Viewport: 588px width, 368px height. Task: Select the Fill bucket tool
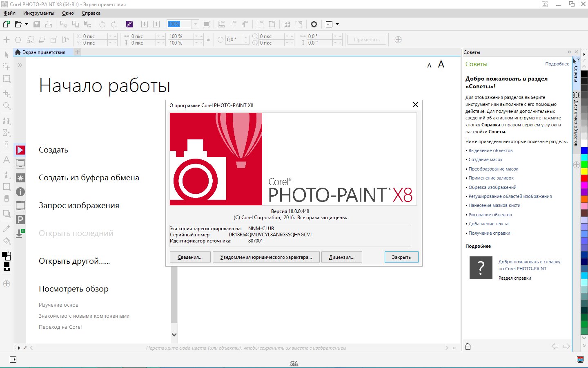point(7,241)
